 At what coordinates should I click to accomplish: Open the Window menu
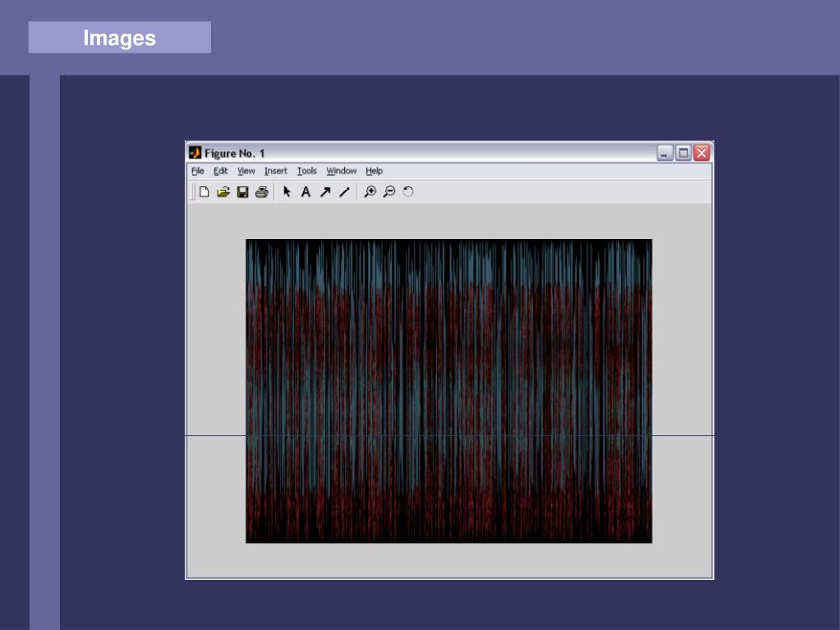[342, 171]
